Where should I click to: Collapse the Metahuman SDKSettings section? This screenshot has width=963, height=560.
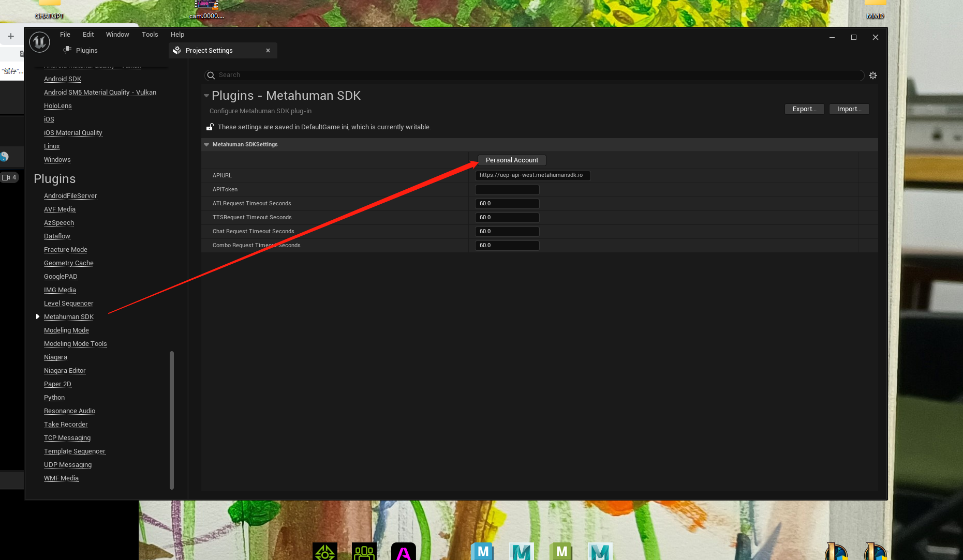(x=206, y=145)
